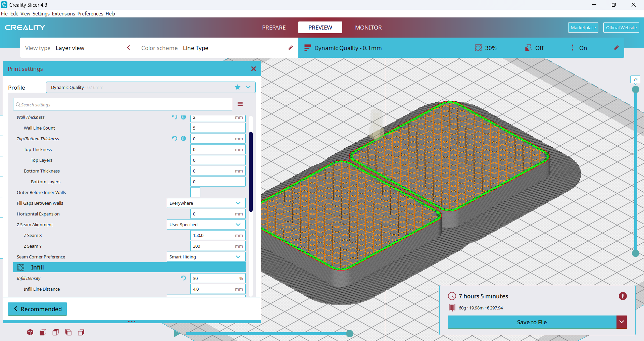Open the View menu
Image resolution: width=644 pixels, height=341 pixels.
25,14
